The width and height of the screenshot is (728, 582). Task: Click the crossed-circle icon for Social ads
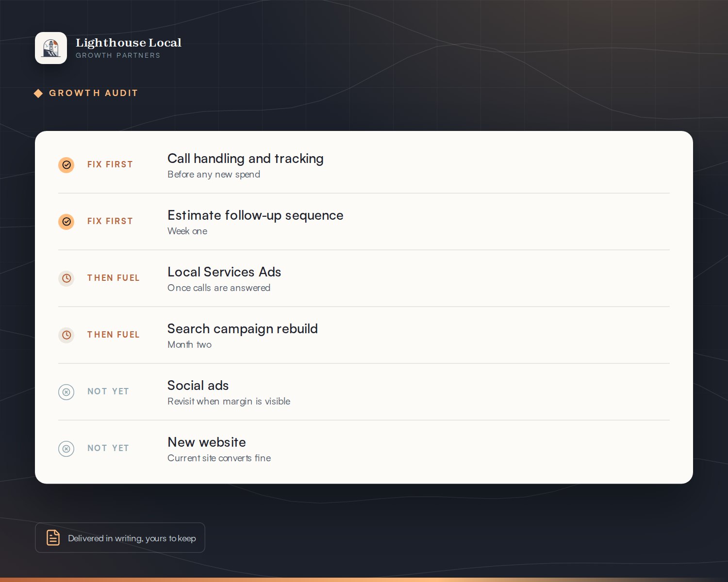point(66,392)
